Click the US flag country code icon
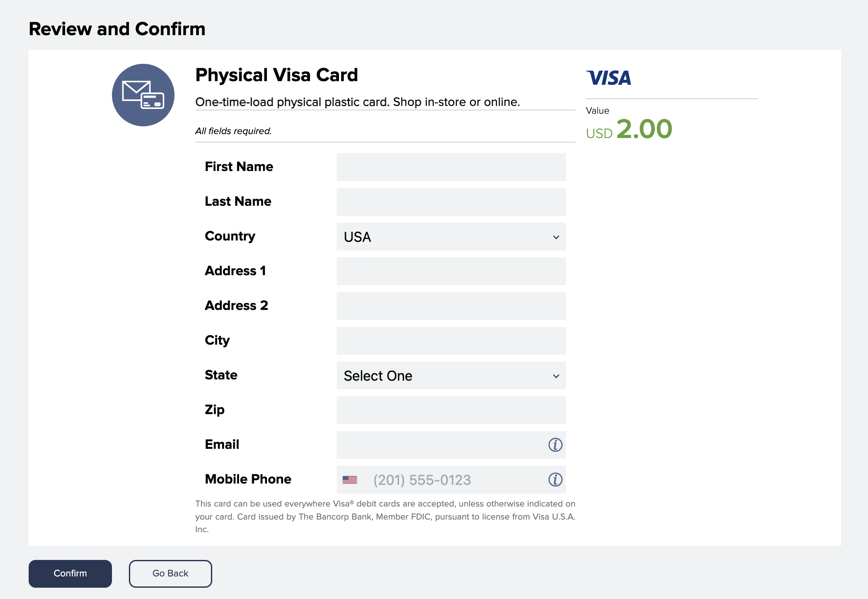 tap(350, 480)
